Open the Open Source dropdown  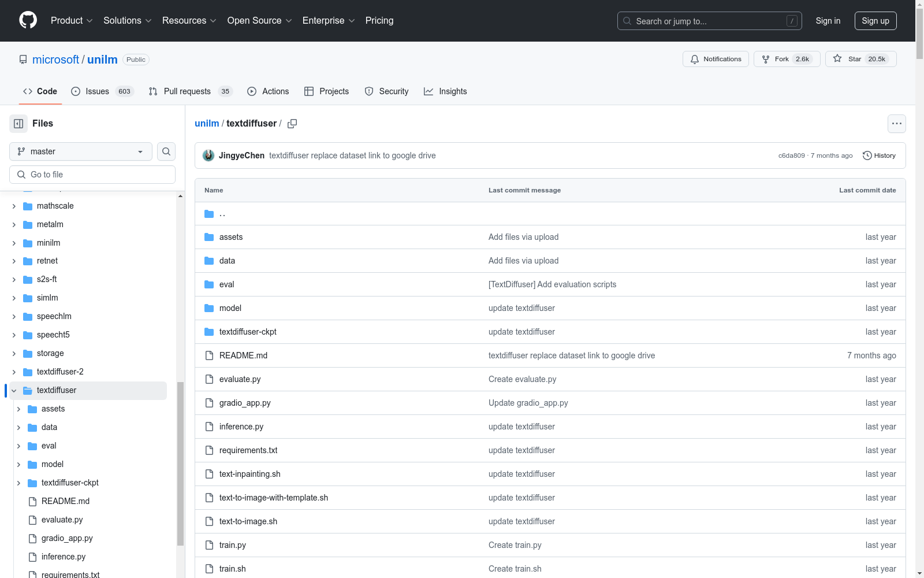pyautogui.click(x=260, y=21)
